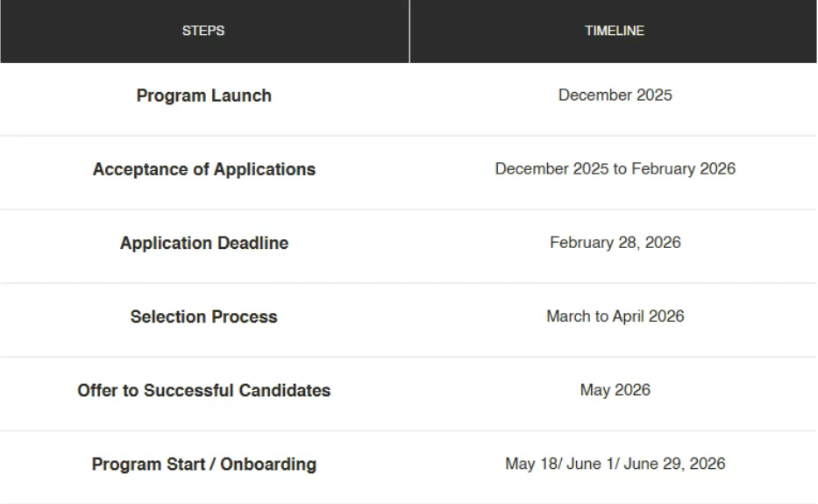Click the December 2025 to February 2026 cell

[615, 168]
